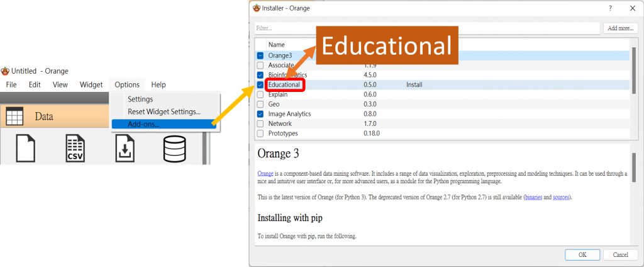
Task: Open the Options menu
Action: pyautogui.click(x=127, y=85)
